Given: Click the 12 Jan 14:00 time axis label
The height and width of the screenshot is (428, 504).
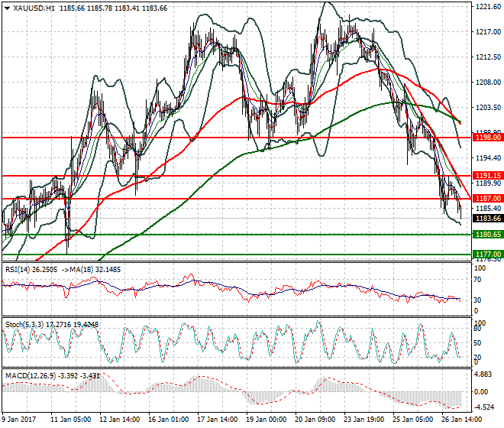Looking at the screenshot, I should (x=120, y=420).
